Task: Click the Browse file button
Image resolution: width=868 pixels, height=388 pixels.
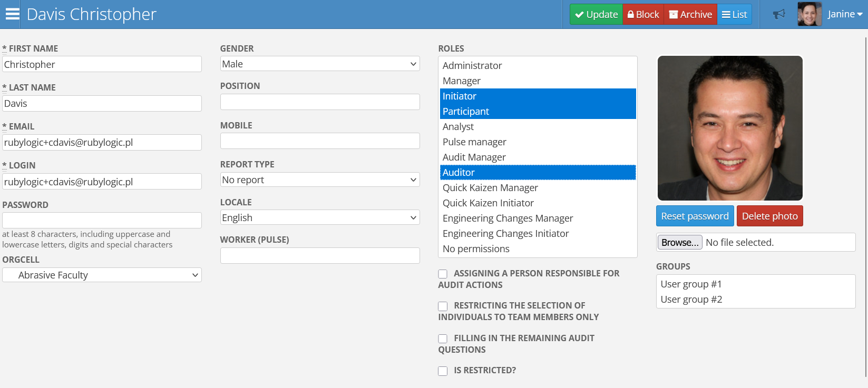Action: coord(680,242)
